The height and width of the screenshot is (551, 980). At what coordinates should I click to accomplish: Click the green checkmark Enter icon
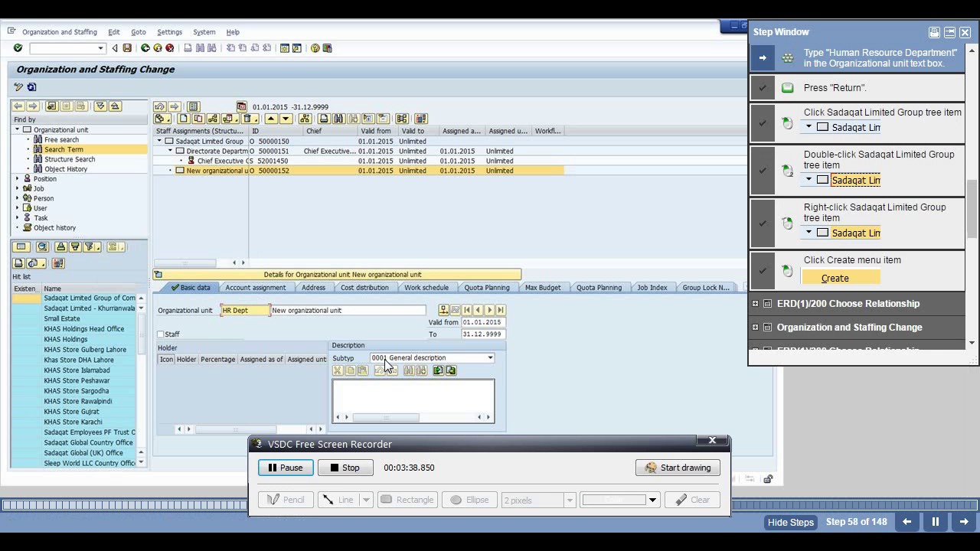click(x=18, y=48)
